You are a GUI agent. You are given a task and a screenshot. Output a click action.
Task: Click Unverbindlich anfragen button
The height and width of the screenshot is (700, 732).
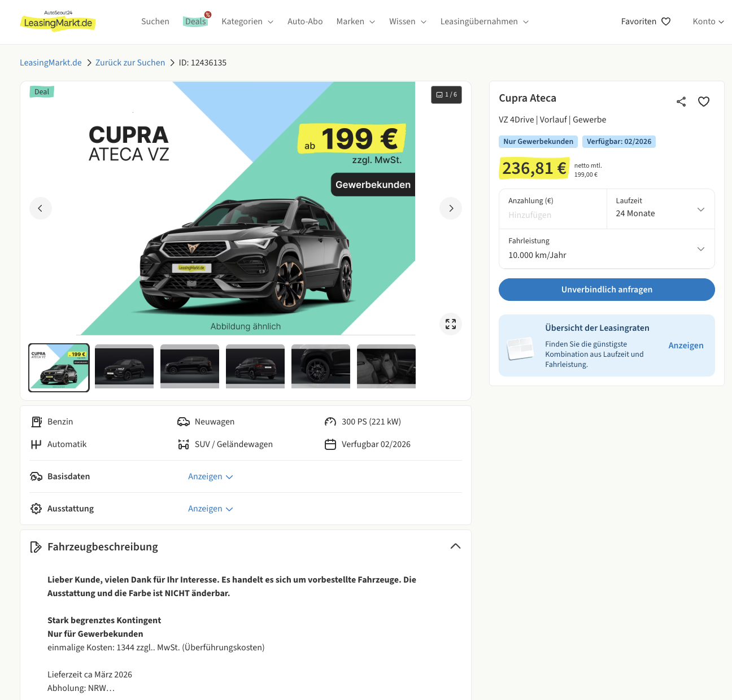point(607,290)
